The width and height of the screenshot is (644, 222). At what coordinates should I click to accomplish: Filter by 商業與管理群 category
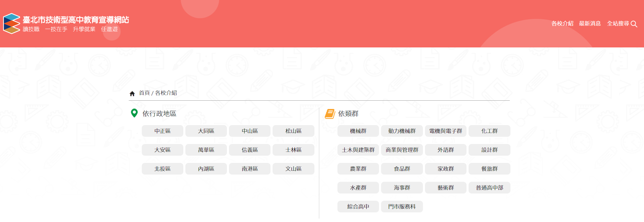(x=402, y=150)
